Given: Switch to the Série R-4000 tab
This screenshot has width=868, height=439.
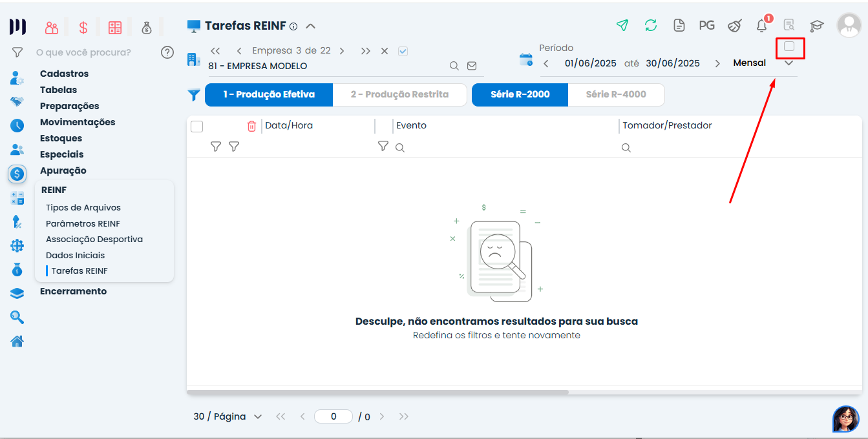Looking at the screenshot, I should (616, 94).
